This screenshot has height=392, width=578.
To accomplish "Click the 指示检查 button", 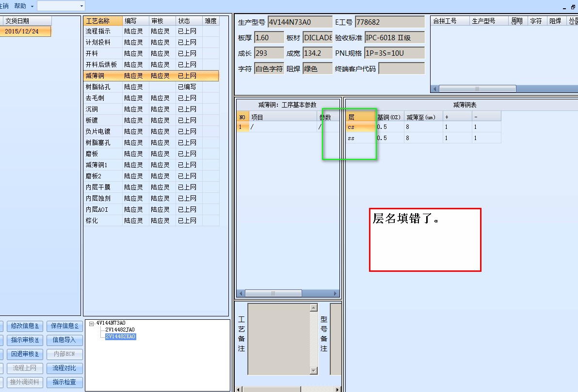I will [64, 382].
